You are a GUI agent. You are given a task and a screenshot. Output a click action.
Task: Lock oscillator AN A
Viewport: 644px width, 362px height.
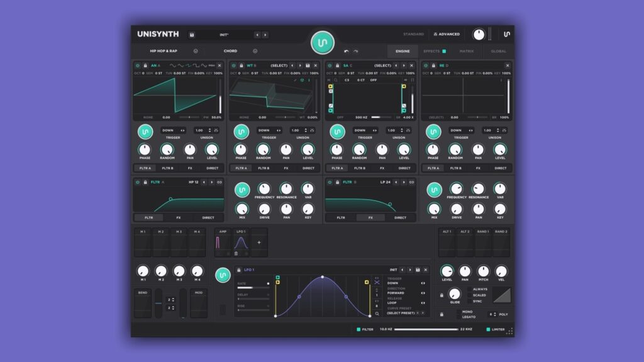pyautogui.click(x=145, y=65)
